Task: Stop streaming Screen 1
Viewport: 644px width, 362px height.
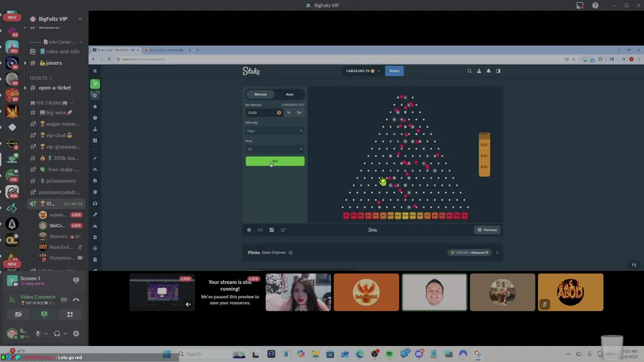Action: pos(76,280)
